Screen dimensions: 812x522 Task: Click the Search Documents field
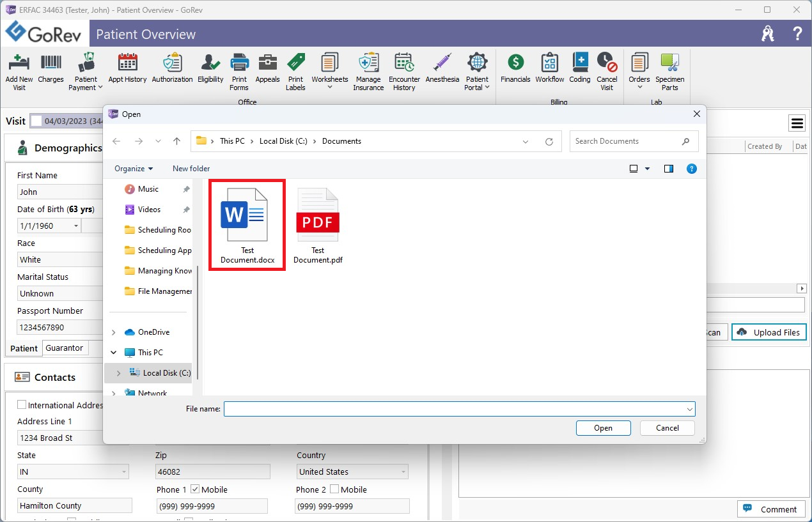coord(634,141)
